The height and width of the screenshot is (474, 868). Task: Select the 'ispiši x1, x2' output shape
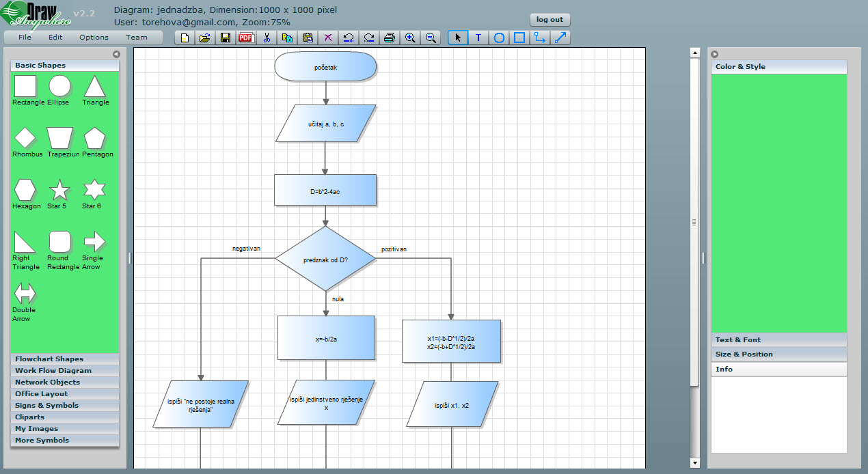click(x=451, y=404)
